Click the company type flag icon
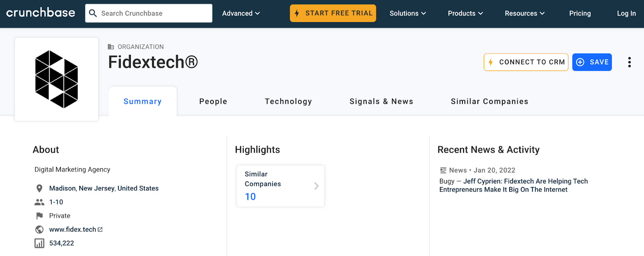Viewport: 644px width, 256px height. pyautogui.click(x=39, y=216)
